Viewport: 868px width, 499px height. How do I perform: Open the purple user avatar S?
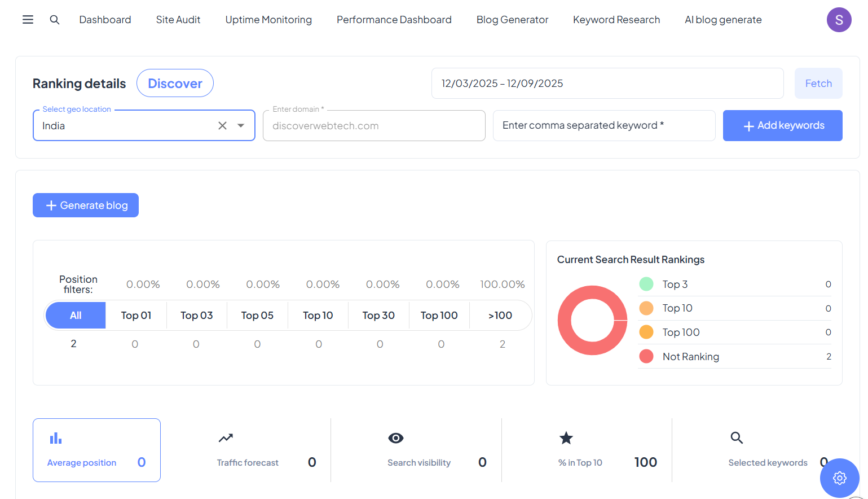click(839, 20)
